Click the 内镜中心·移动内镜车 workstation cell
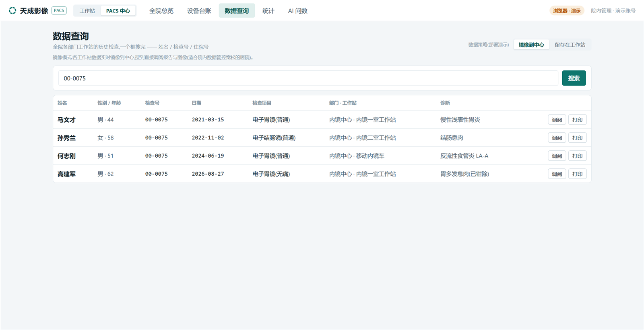The height and width of the screenshot is (330, 644). 357,156
